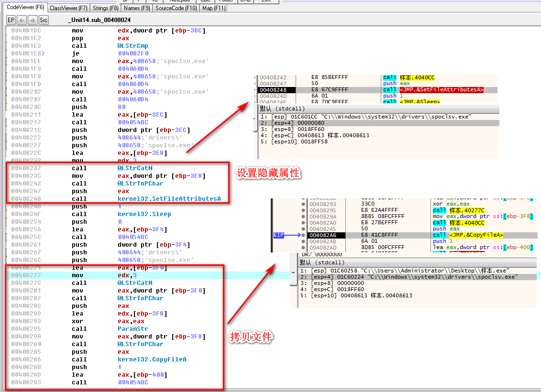Click the EP entry point button
Viewport: 541px width, 392px height.
[x=11, y=20]
